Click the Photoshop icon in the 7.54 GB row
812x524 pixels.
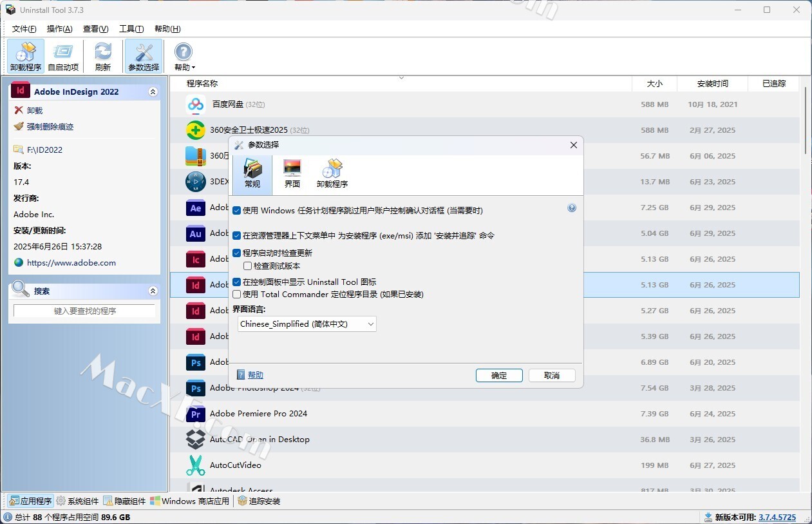click(196, 388)
